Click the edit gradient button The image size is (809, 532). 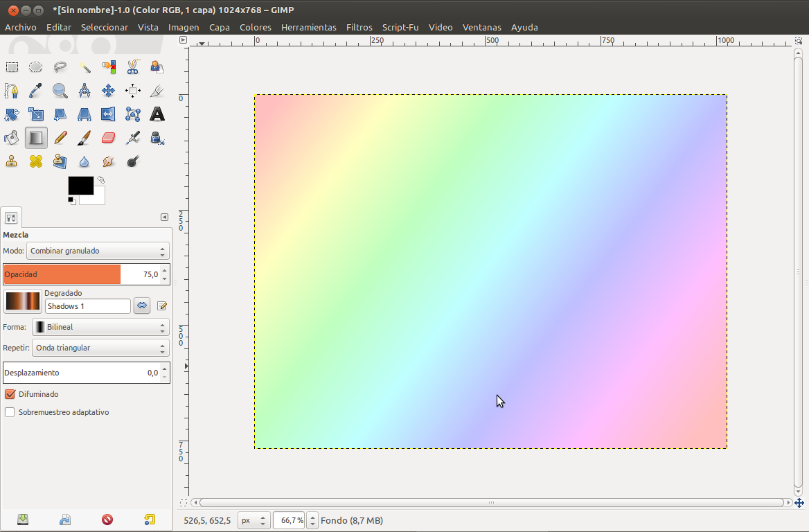pos(162,305)
